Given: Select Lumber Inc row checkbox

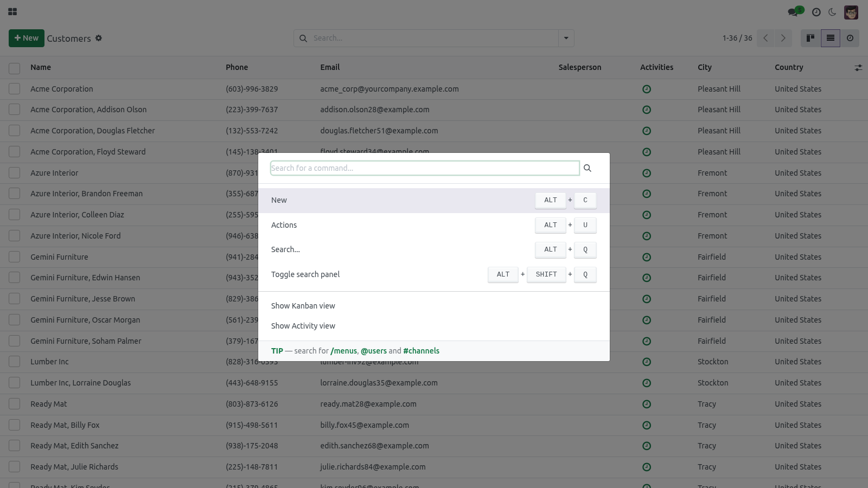Looking at the screenshot, I should pyautogui.click(x=15, y=362).
